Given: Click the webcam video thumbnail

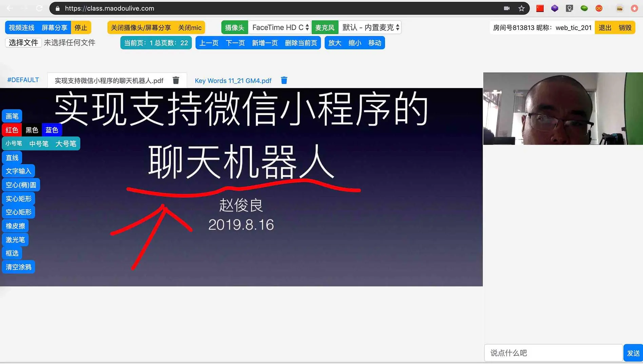Looking at the screenshot, I should click(563, 108).
